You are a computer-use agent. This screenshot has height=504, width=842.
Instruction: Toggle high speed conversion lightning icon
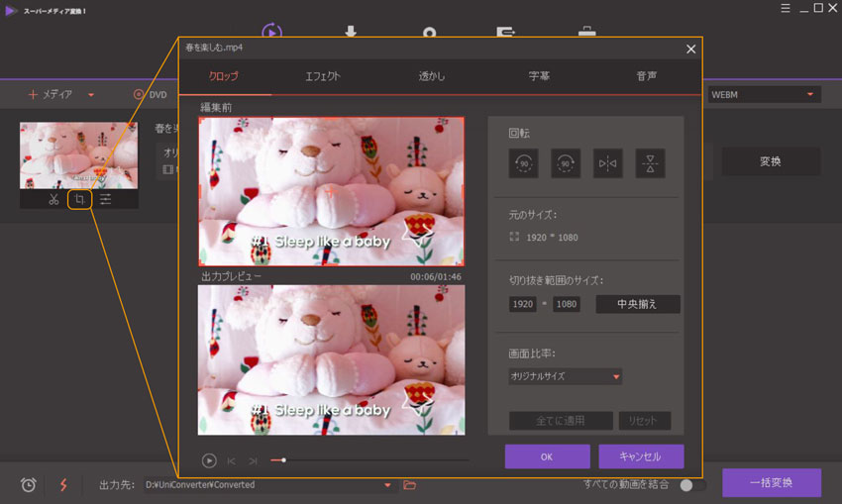63,485
